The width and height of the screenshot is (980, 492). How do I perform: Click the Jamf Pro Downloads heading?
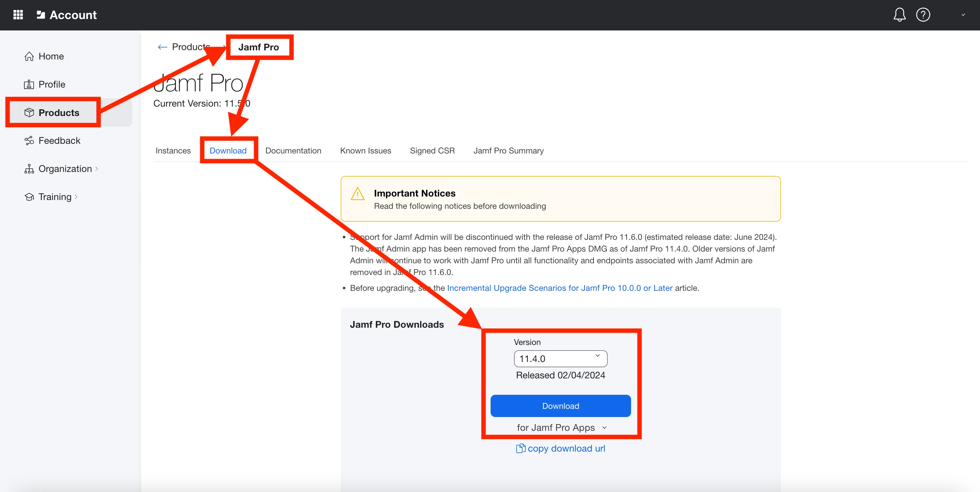(x=397, y=324)
